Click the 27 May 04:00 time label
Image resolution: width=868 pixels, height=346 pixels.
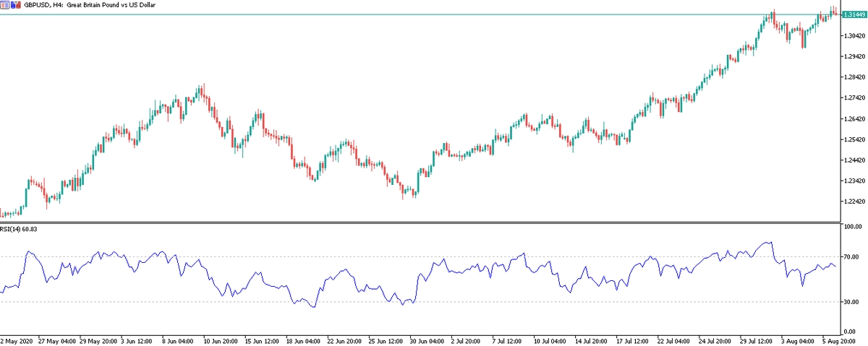59,339
